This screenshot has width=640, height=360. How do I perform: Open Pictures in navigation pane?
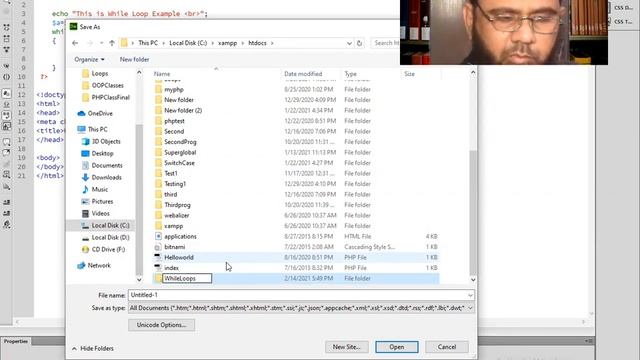point(102,202)
